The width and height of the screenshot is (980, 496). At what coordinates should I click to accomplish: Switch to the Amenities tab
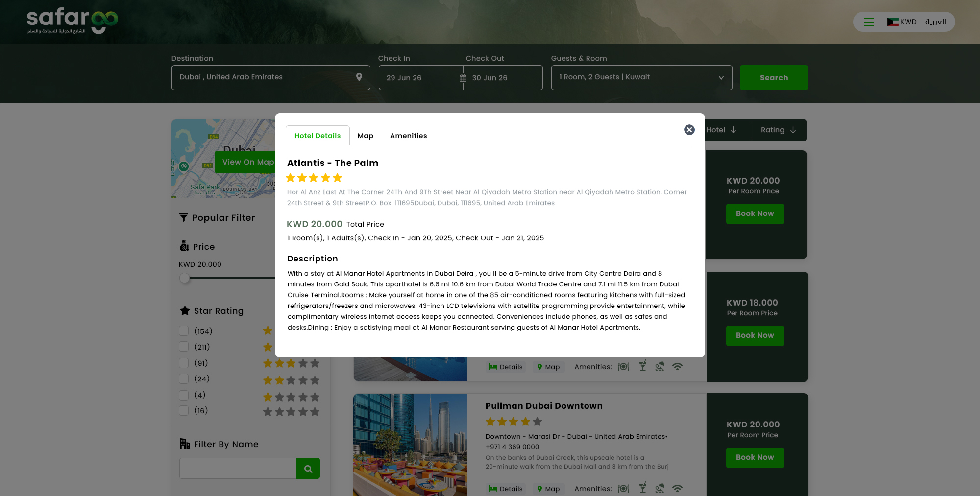[408, 136]
